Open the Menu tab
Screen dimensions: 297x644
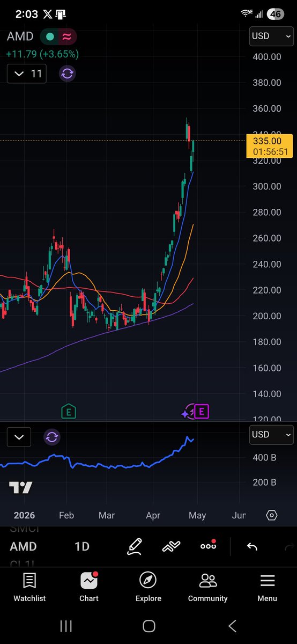[267, 587]
